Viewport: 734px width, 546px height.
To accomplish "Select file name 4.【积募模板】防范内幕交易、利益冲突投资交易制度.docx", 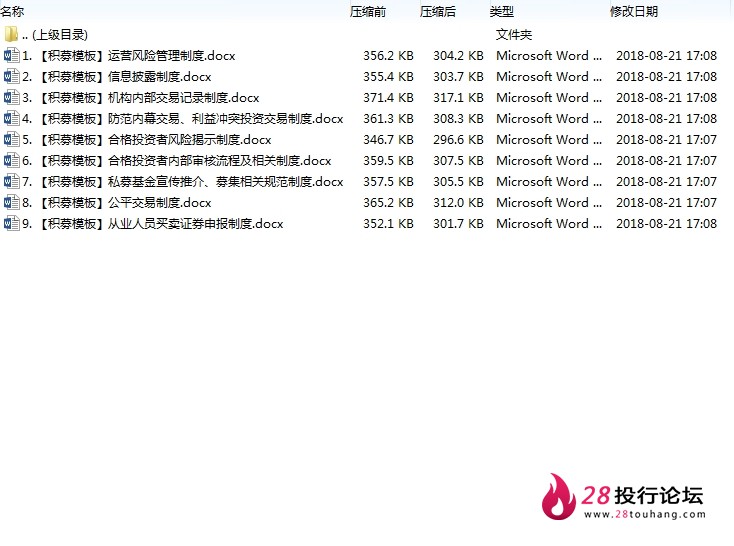I will click(x=183, y=118).
